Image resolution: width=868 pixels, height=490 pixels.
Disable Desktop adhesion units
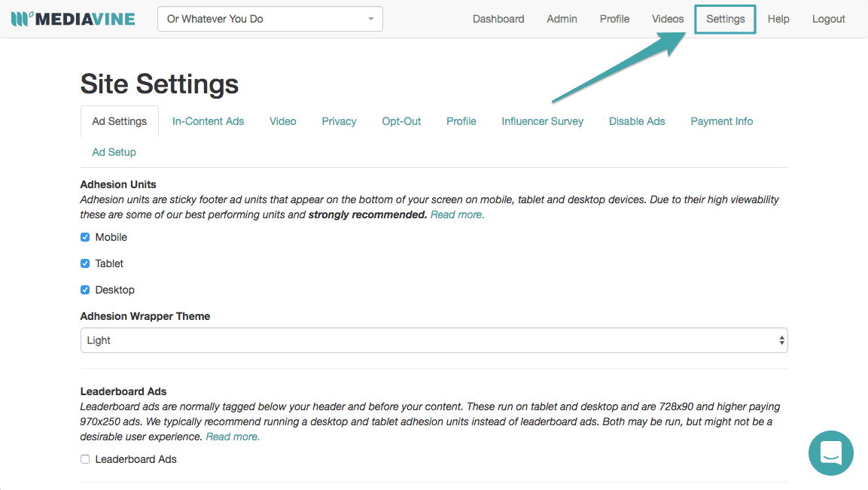pos(84,289)
